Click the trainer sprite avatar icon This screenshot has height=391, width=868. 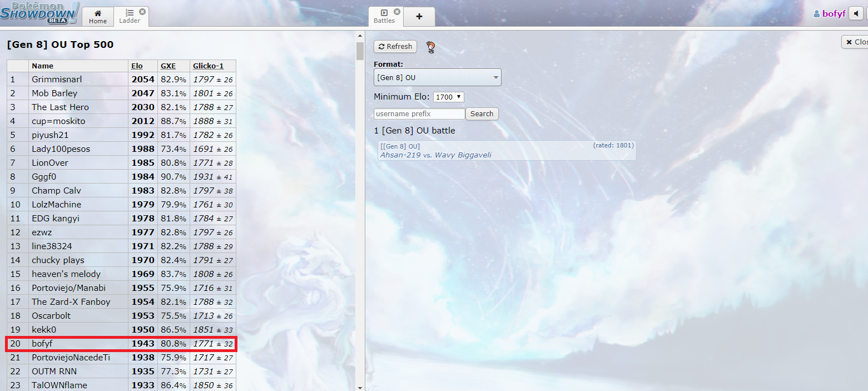click(430, 47)
